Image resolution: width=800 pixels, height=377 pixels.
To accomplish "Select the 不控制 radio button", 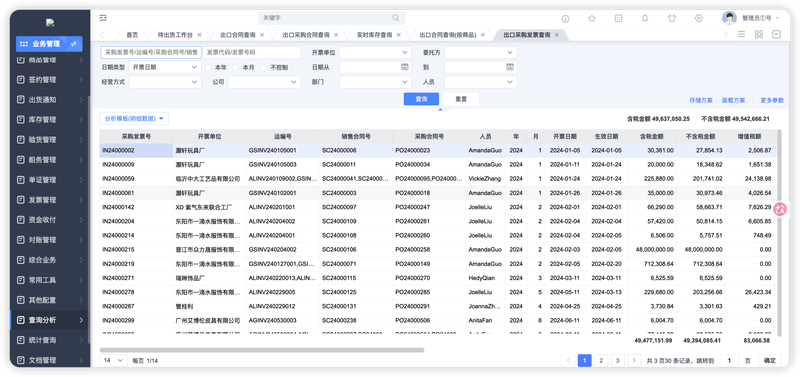I will (x=263, y=67).
